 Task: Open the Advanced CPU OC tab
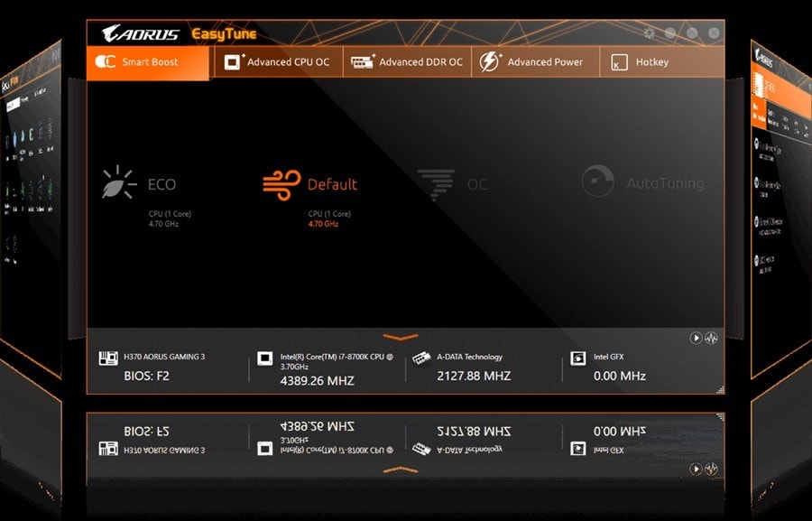[x=279, y=62]
